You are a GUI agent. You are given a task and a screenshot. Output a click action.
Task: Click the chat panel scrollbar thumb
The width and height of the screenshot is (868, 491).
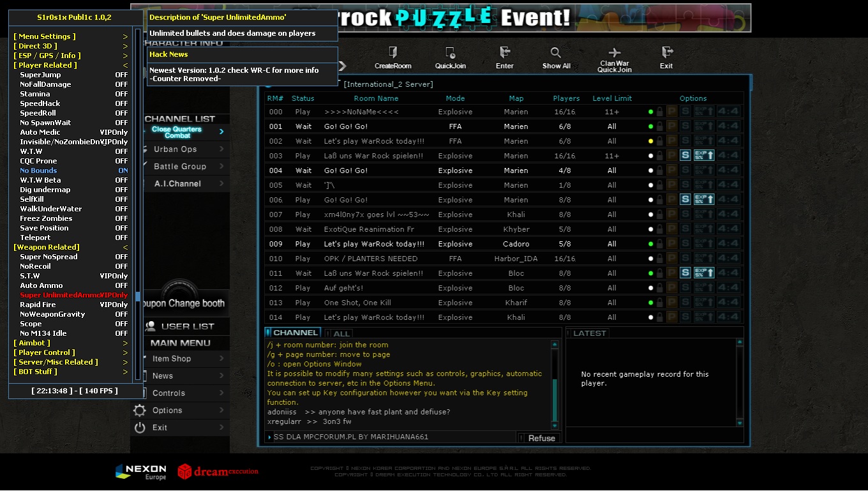(x=555, y=400)
